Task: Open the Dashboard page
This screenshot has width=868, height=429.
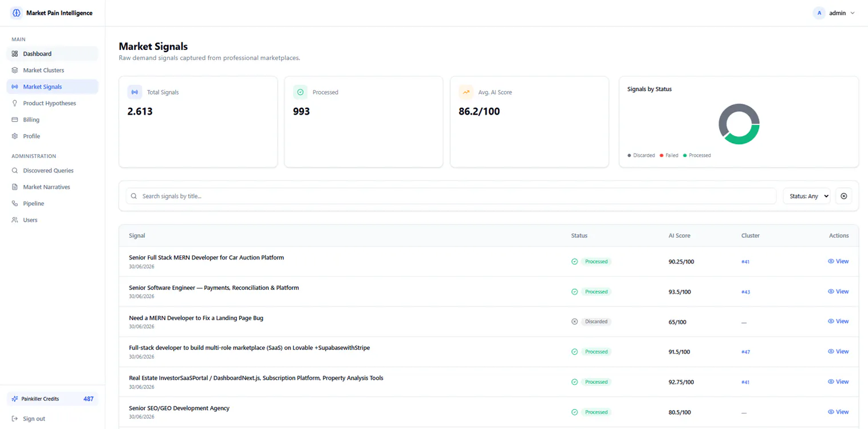Action: 52,54
